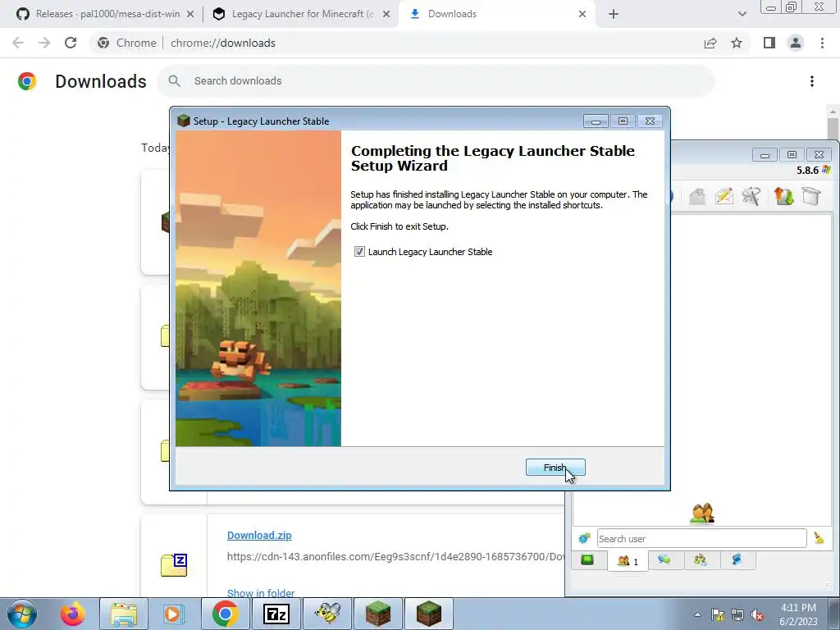Viewport: 840px width, 630px height.
Task: Switch to the Releases pal1000/mesa-dist-win tab
Action: pyautogui.click(x=107, y=14)
